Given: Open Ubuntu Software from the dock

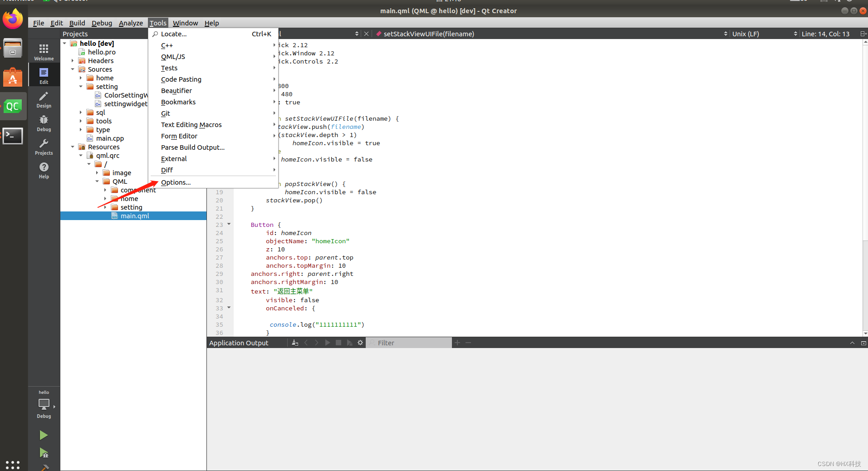Looking at the screenshot, I should pos(13,78).
